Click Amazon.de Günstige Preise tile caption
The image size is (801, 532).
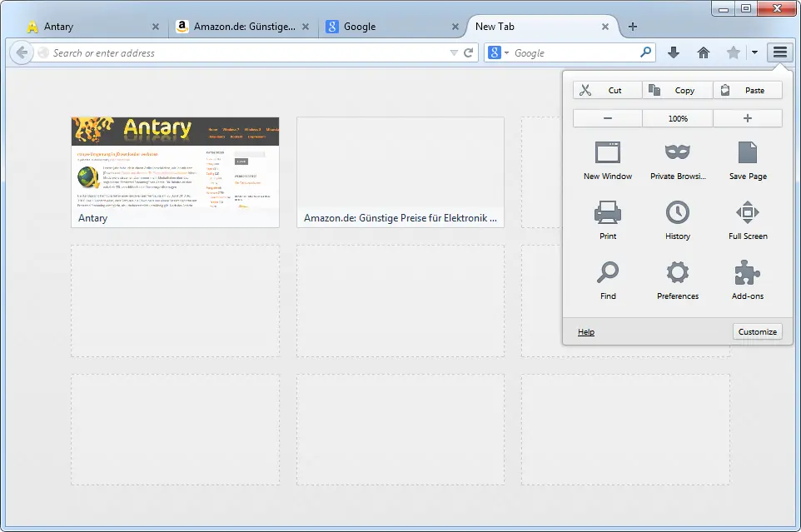click(400, 218)
